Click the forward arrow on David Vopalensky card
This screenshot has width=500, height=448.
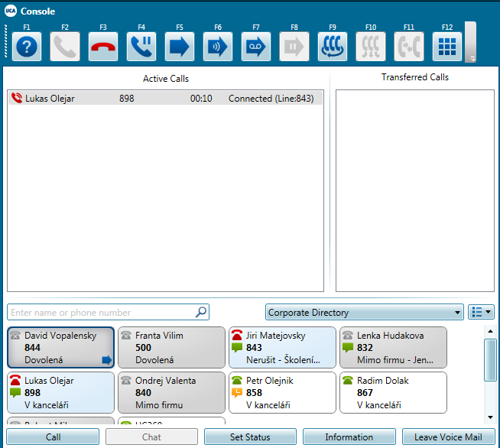(x=107, y=360)
